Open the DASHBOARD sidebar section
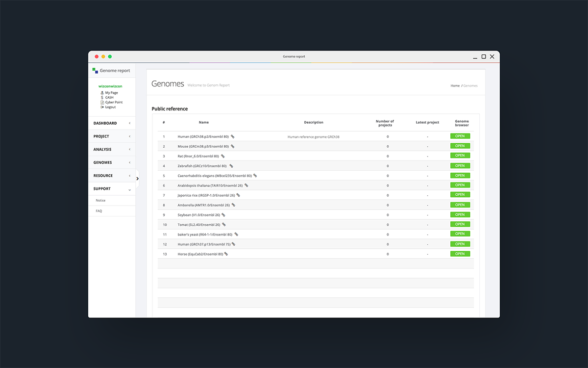588x368 pixels. coord(112,123)
